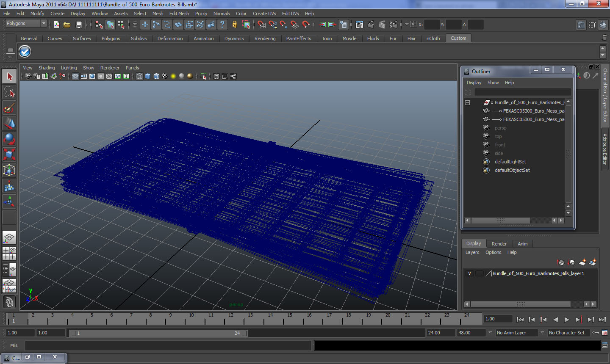Go to end of playback range
Screen dimensions: 610x364
pos(602,320)
